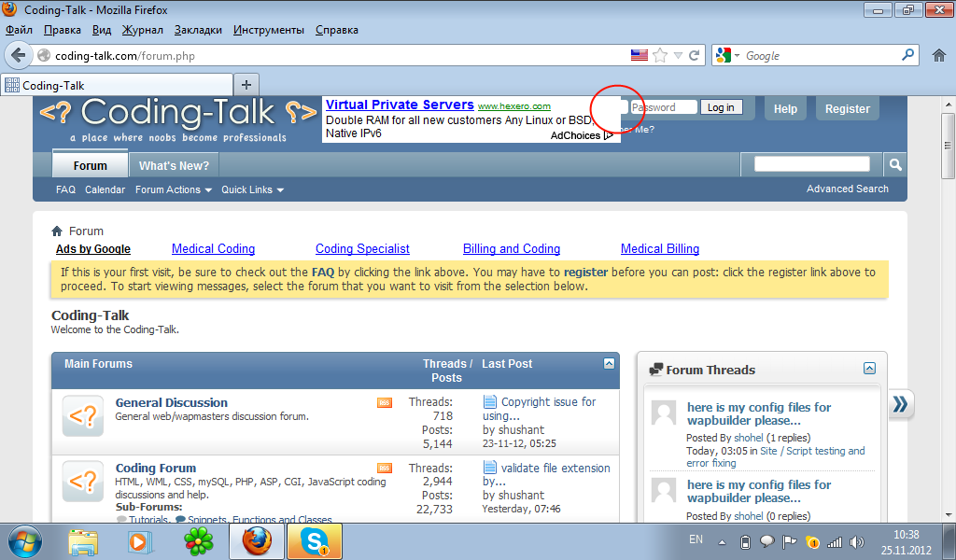Open the Quick Links dropdown menu
This screenshot has height=560, width=956.
point(252,189)
